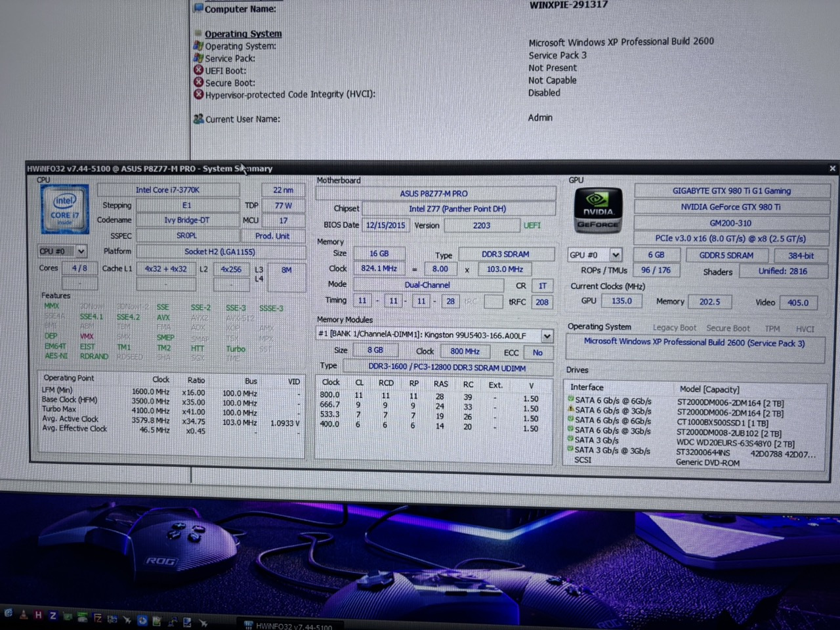Open the CPU #0 selector dropdown

click(x=81, y=251)
